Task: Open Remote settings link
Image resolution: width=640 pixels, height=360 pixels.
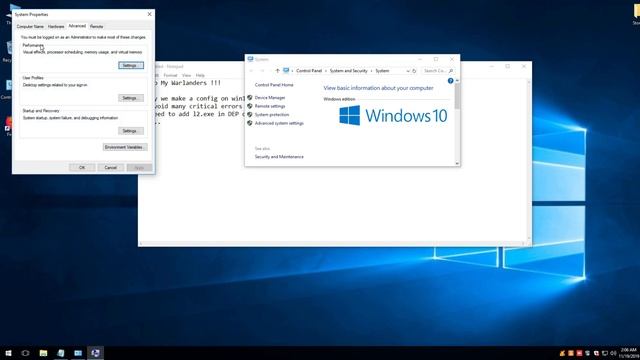Action: (x=270, y=106)
